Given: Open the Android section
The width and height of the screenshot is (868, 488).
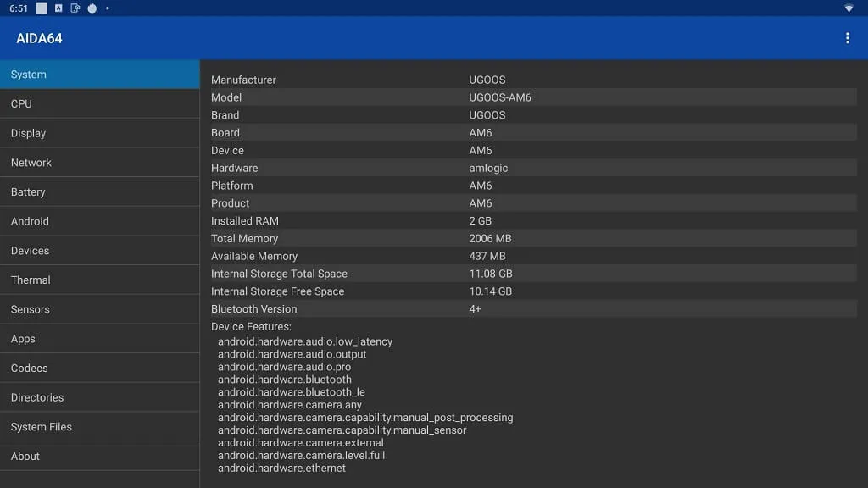Looking at the screenshot, I should click(x=99, y=221).
